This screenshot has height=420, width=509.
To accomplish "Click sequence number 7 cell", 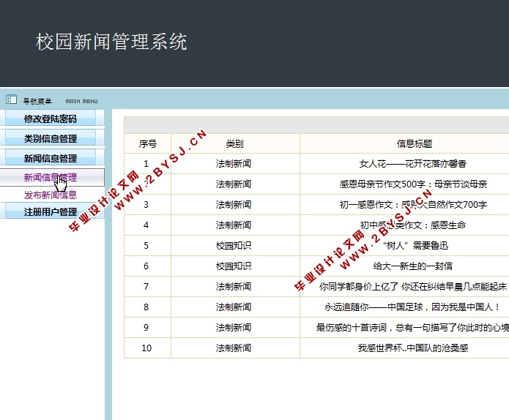I will click(146, 286).
